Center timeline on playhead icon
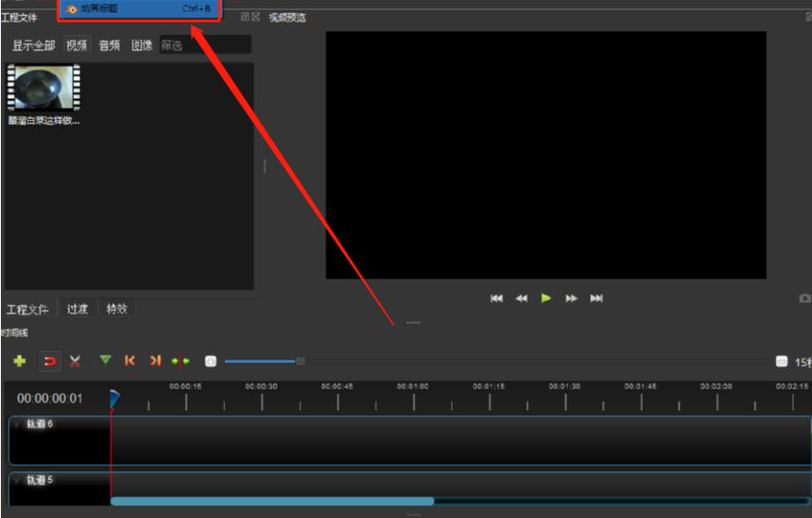 click(x=181, y=361)
